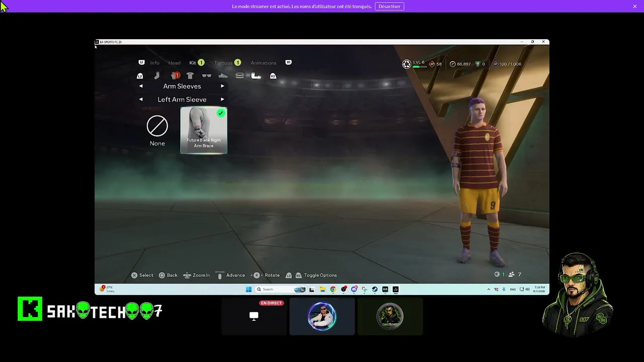Go to previous category before Arm Sleeves
This screenshot has width=644, height=362.
[x=141, y=86]
